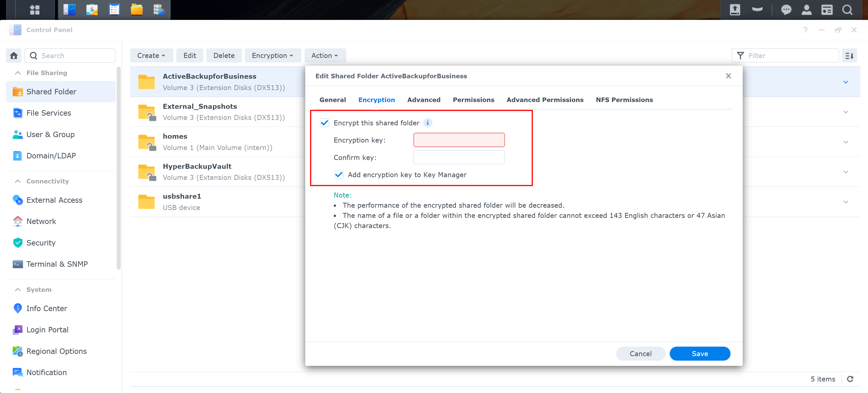Open the widgets panel icon
Viewport: 868px width, 393px height.
tap(827, 10)
